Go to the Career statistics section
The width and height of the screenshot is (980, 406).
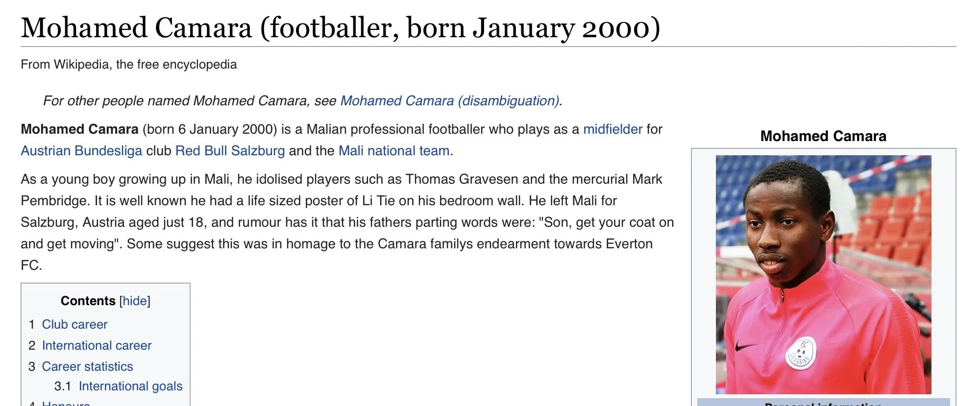click(87, 366)
